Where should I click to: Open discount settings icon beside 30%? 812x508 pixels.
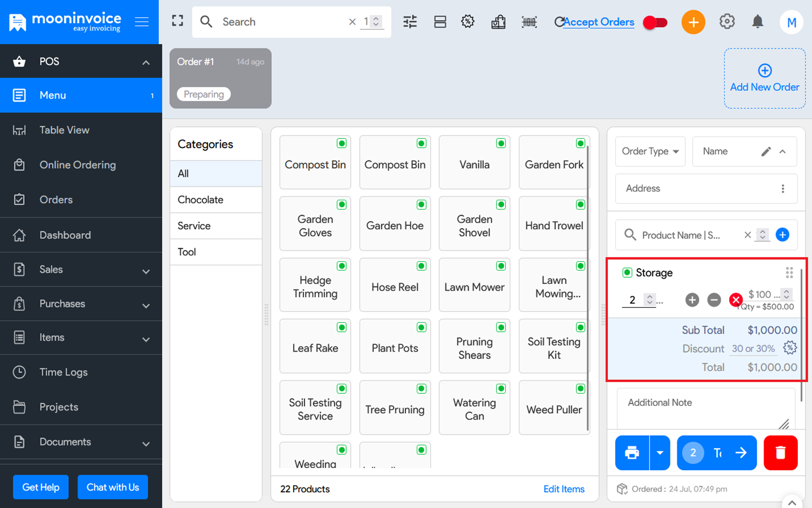791,348
